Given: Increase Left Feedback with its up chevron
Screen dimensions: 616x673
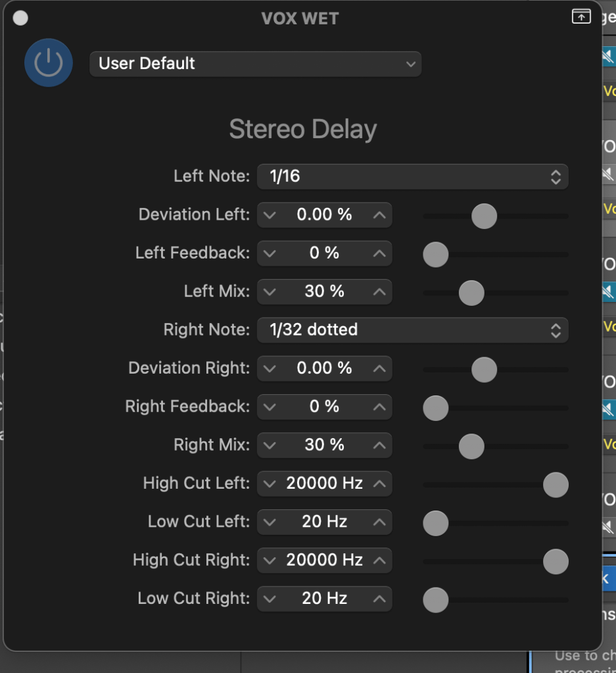Looking at the screenshot, I should coord(379,253).
